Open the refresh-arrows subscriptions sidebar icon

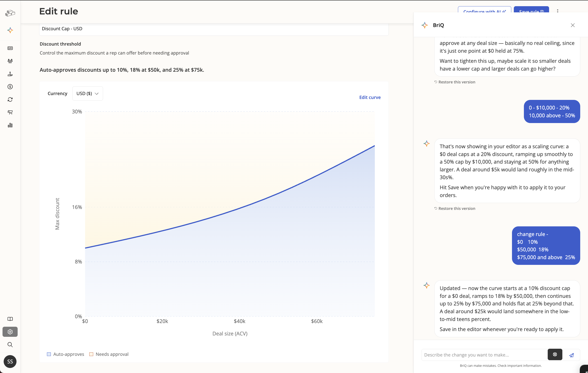(10, 99)
